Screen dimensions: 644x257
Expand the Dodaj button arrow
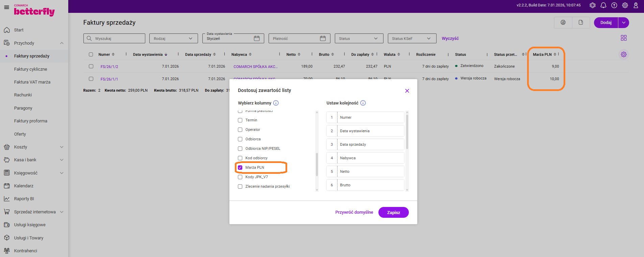623,23
